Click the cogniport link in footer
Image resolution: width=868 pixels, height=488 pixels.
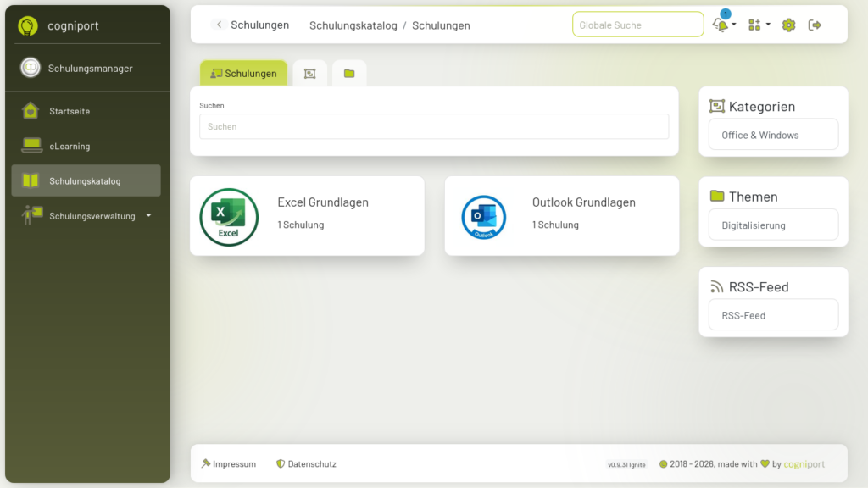point(804,463)
